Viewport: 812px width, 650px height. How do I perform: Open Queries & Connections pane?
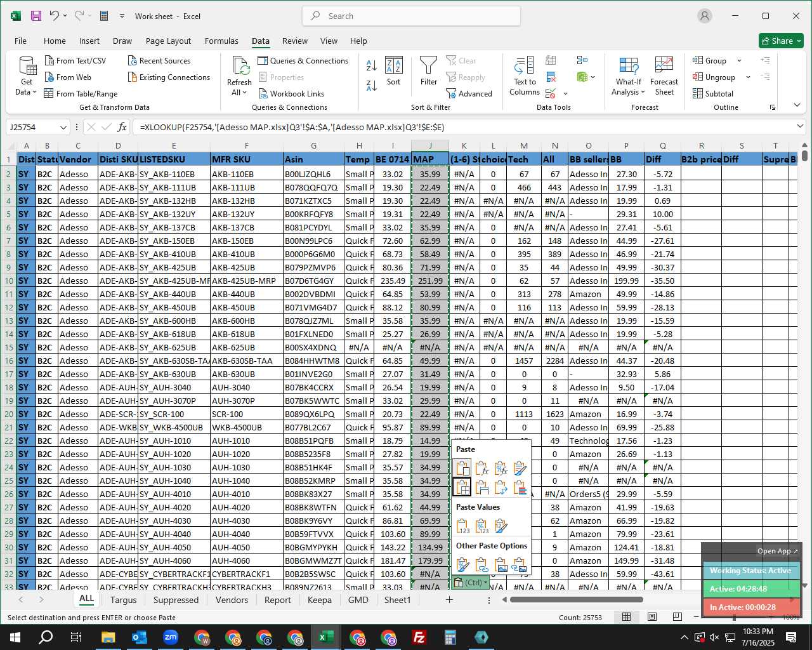303,61
